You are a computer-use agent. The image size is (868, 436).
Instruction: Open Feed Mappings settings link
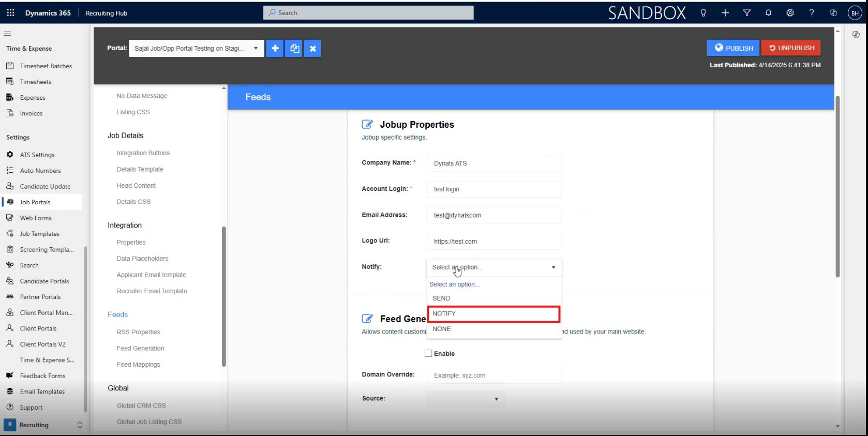pyautogui.click(x=138, y=365)
